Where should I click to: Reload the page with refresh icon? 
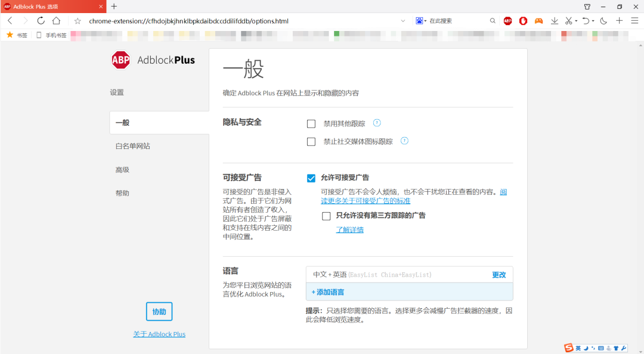(x=41, y=20)
